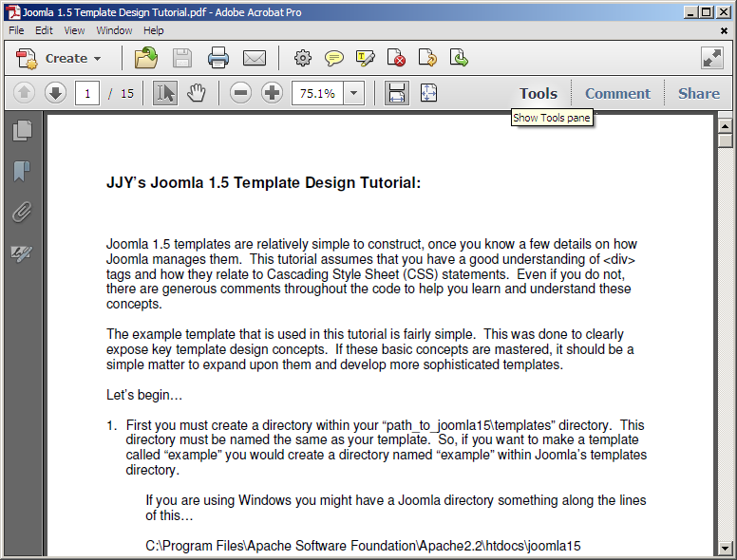Open settings with the gear icon

(303, 58)
